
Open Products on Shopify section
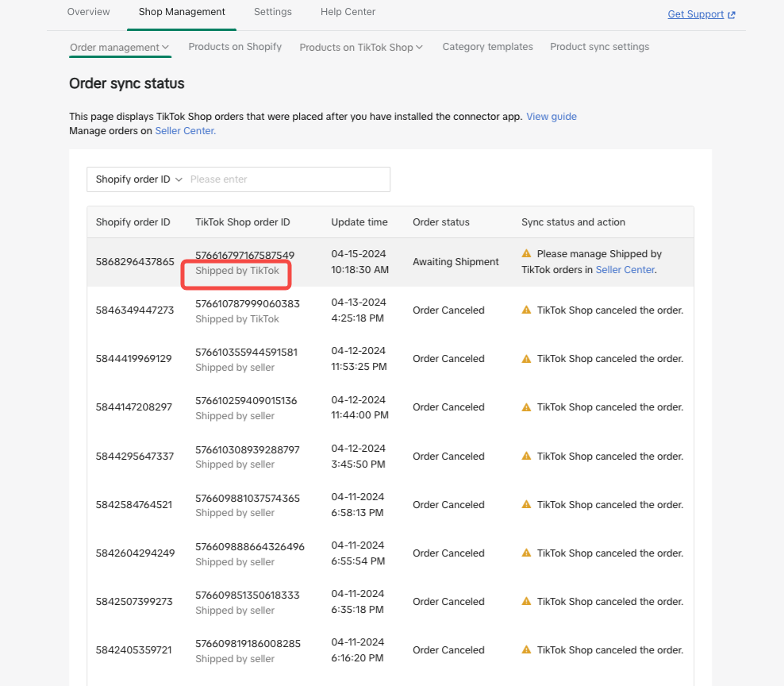click(x=235, y=47)
